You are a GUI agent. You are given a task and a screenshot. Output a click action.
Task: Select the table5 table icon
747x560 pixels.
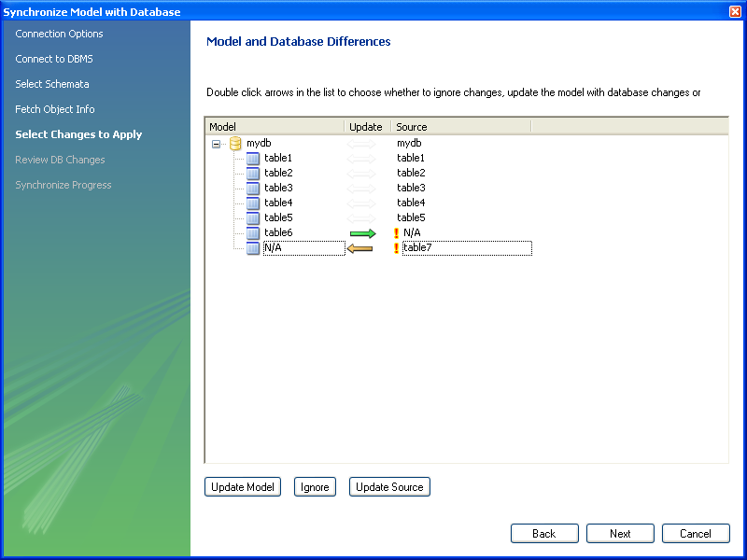pyautogui.click(x=253, y=217)
